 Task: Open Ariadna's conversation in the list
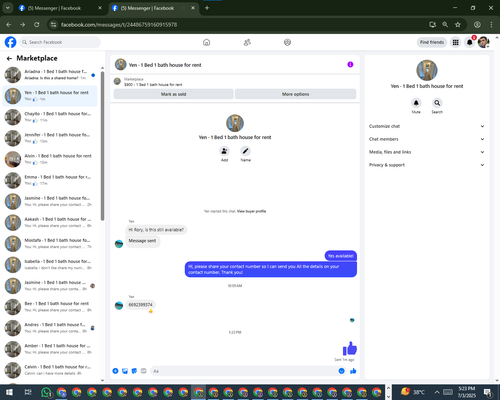click(x=50, y=75)
